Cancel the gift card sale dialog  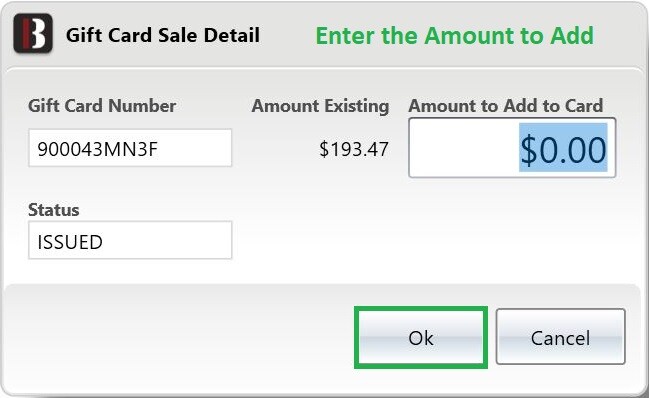pos(560,337)
